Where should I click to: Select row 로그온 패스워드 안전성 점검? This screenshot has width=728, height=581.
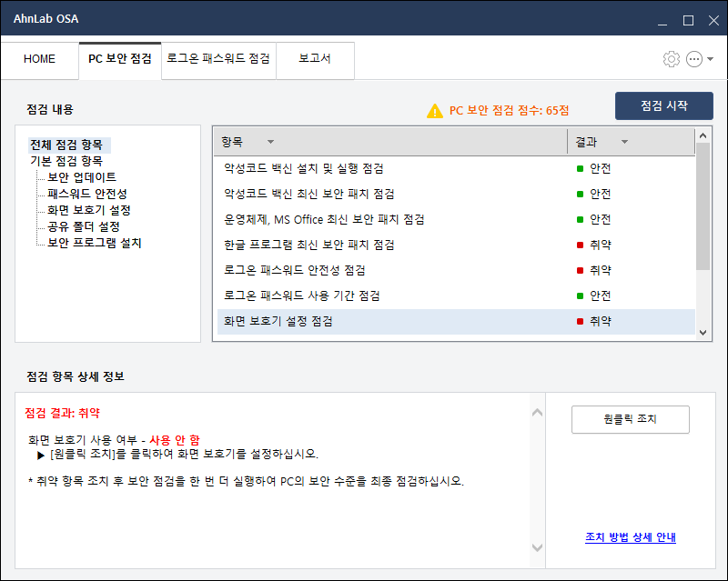[456, 270]
